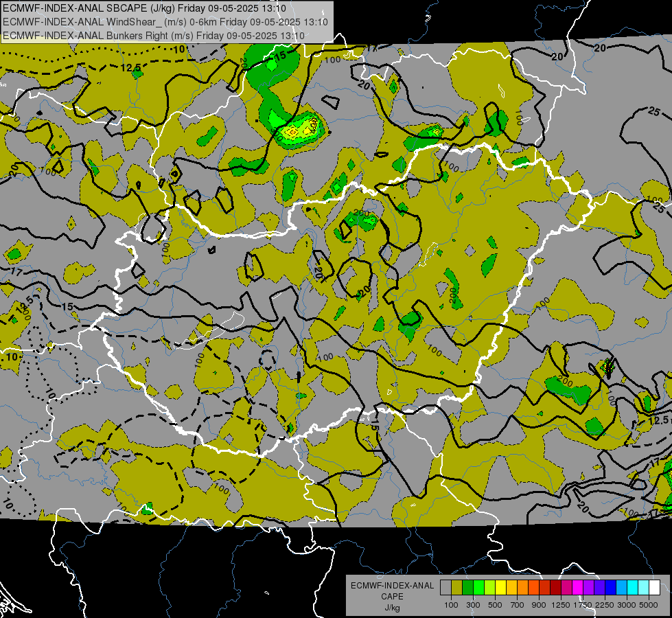Click the legend word CAPE

(x=392, y=597)
